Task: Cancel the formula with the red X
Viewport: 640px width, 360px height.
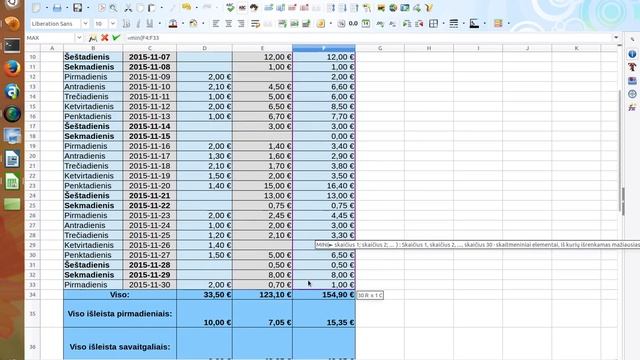Action: 104,38
